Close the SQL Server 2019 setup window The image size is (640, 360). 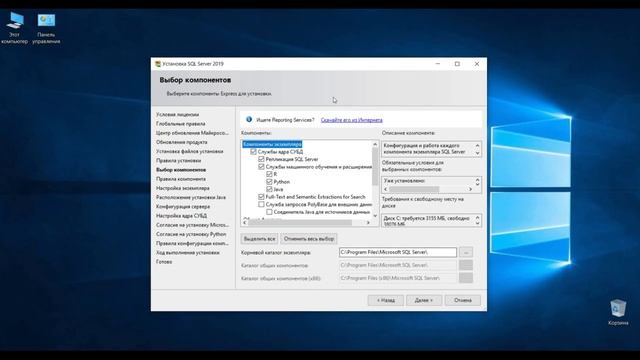click(x=477, y=64)
